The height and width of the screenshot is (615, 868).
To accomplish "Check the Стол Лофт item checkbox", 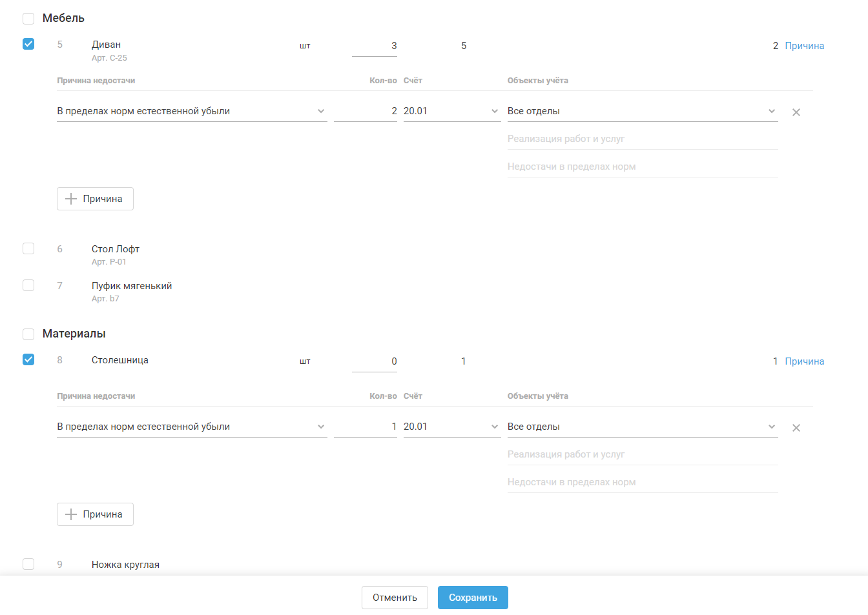I will click(28, 248).
